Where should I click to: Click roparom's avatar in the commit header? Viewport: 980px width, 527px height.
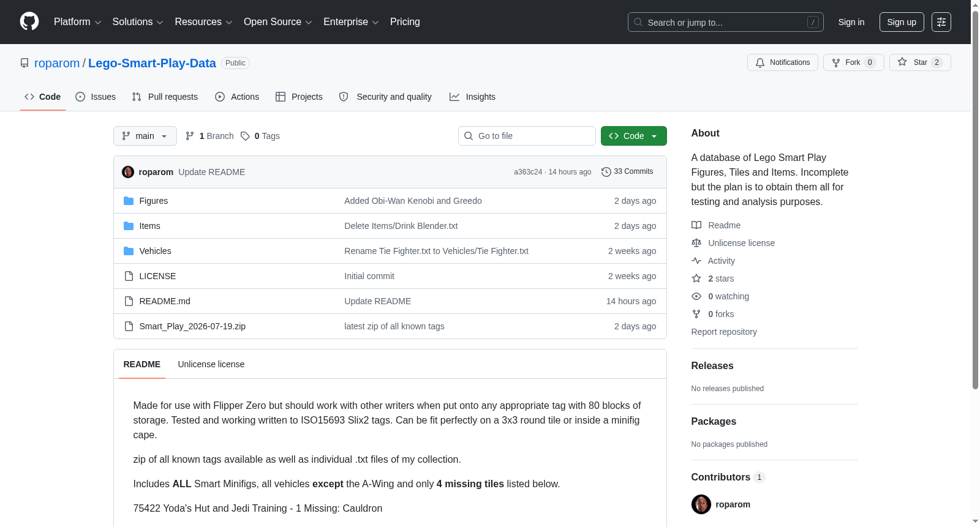(x=128, y=172)
